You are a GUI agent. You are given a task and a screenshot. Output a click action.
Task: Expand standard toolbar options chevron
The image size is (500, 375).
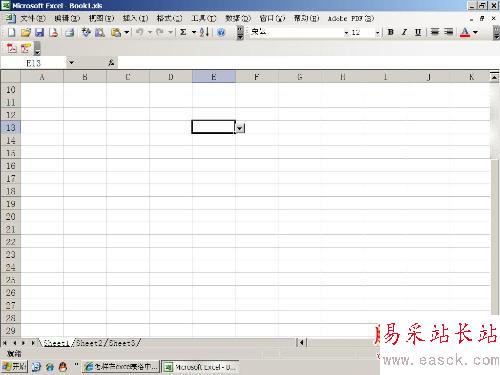point(240,33)
